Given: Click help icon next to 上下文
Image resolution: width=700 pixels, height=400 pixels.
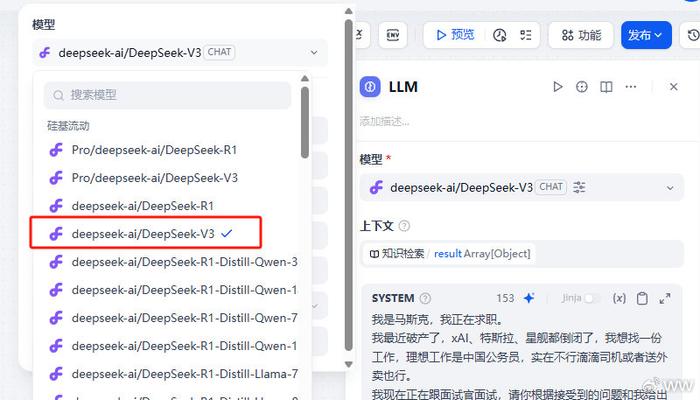Looking at the screenshot, I should pos(404,226).
